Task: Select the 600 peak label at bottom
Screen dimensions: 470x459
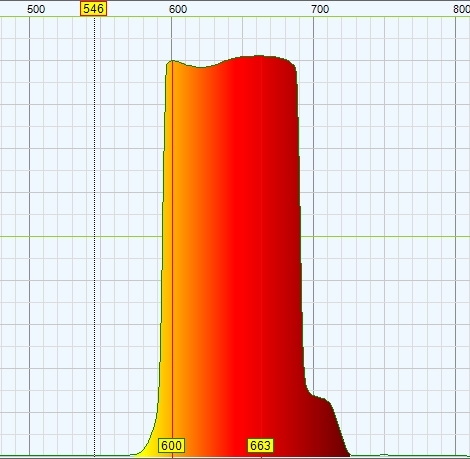Action: (x=171, y=445)
